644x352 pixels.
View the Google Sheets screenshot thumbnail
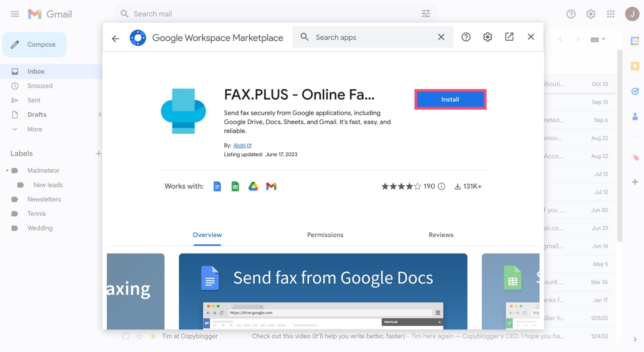[x=511, y=292]
